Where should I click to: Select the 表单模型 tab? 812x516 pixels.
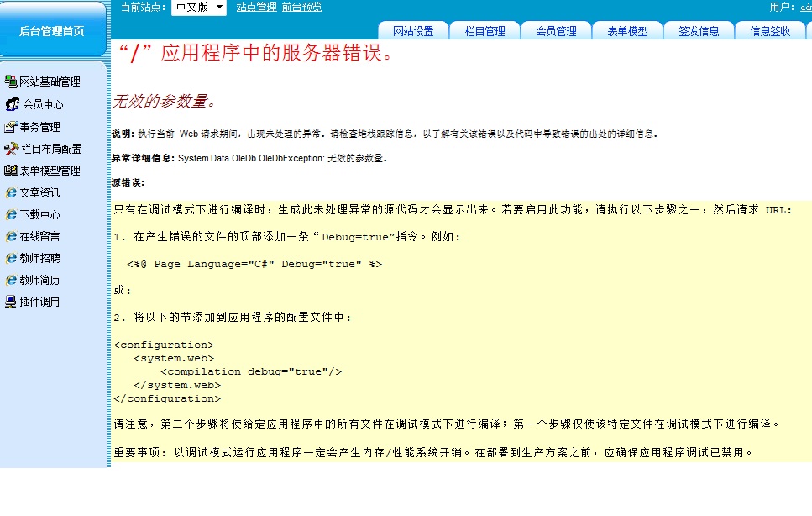point(627,31)
